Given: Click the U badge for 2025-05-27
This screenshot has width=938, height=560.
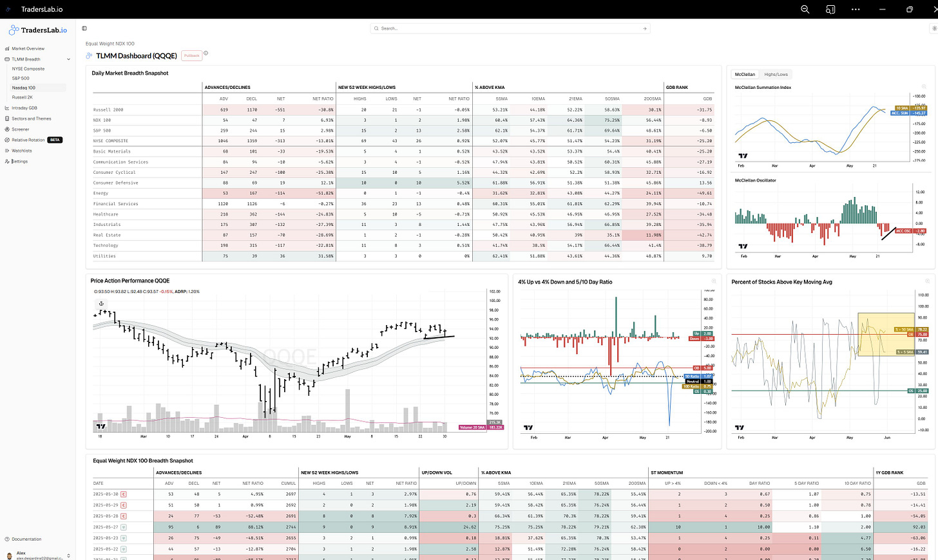Looking at the screenshot, I should 124,527.
